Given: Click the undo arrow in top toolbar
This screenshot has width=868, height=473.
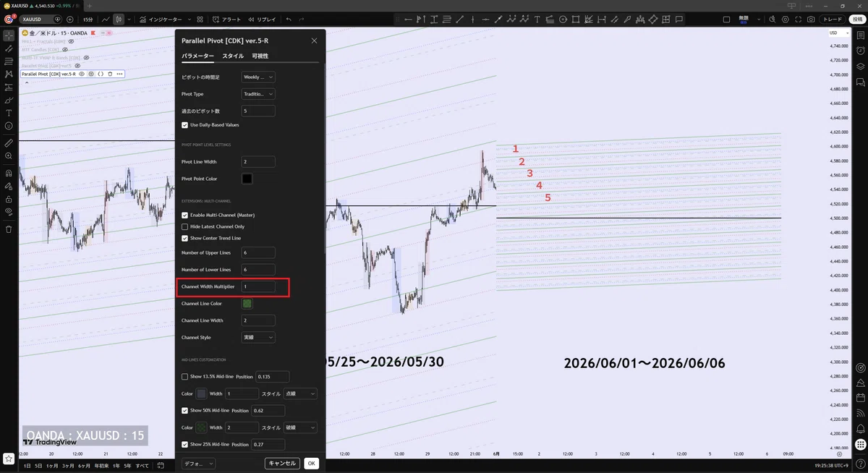Looking at the screenshot, I should 289,20.
